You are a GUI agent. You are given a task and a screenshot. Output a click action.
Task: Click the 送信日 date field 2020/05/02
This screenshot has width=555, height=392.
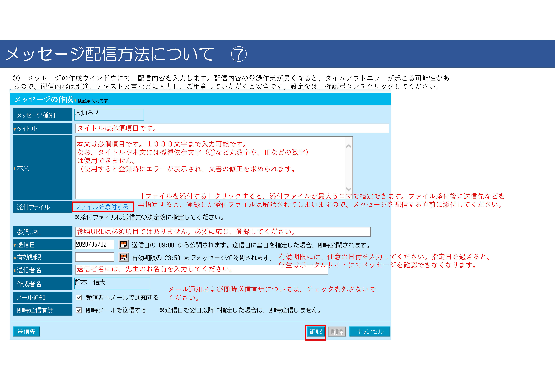pyautogui.click(x=95, y=244)
